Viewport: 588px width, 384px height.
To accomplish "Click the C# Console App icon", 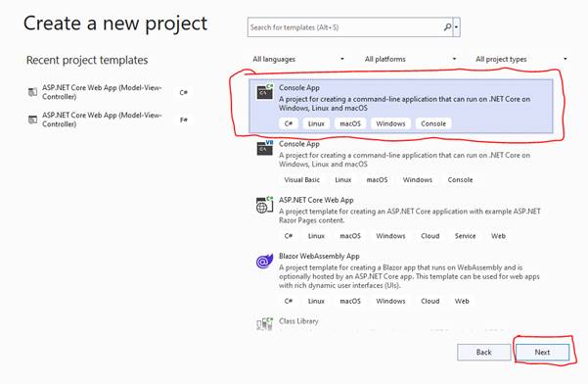I will coord(265,92).
